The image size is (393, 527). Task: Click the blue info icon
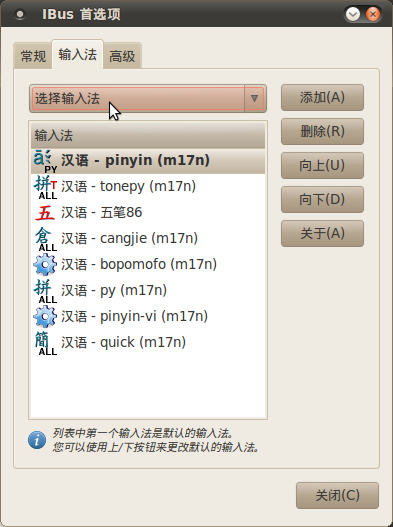37,440
